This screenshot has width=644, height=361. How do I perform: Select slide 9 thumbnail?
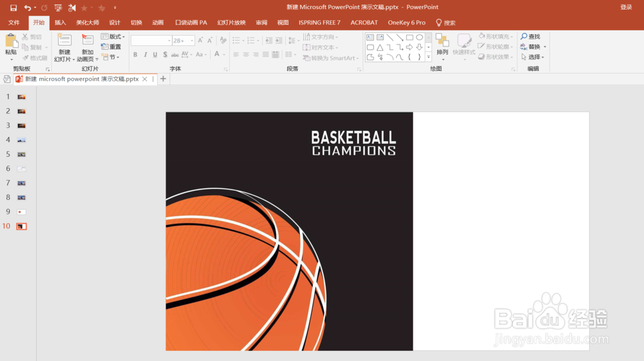[21, 212]
